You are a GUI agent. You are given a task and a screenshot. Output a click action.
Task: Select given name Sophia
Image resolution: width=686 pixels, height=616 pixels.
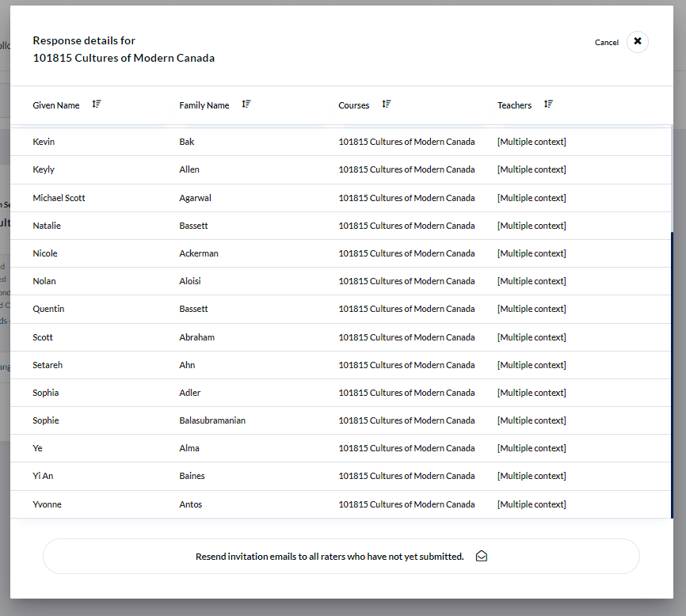pos(45,393)
